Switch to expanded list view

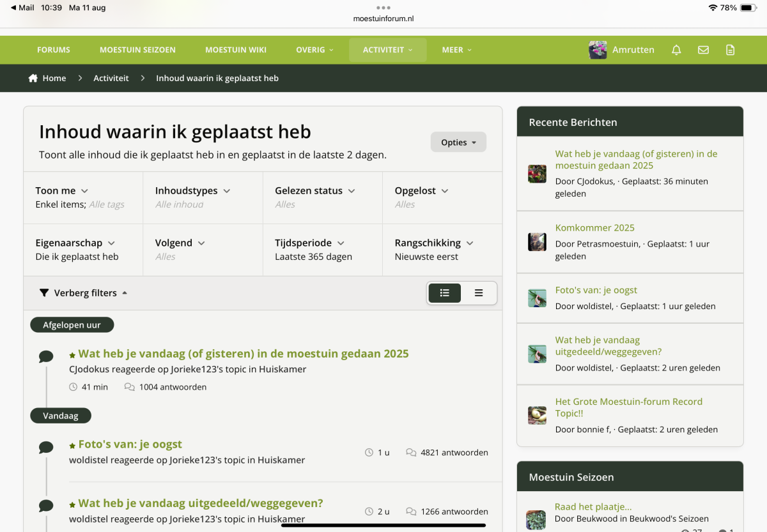[x=445, y=293]
